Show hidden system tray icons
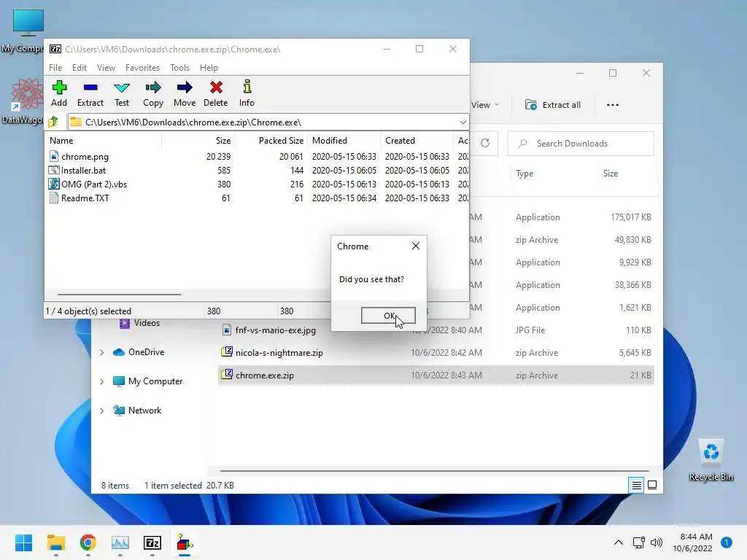747x560 pixels. click(619, 542)
